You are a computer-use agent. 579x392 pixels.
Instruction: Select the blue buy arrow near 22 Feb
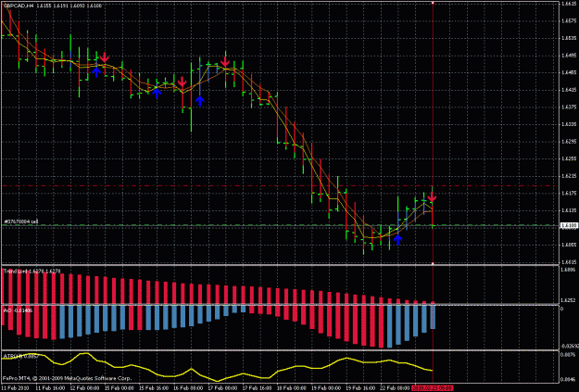397,239
